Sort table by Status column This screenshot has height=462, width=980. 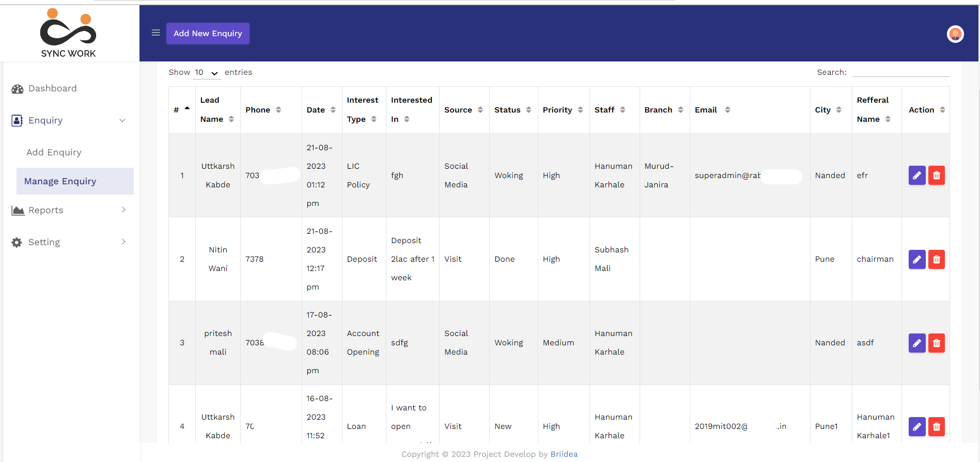[x=513, y=109]
